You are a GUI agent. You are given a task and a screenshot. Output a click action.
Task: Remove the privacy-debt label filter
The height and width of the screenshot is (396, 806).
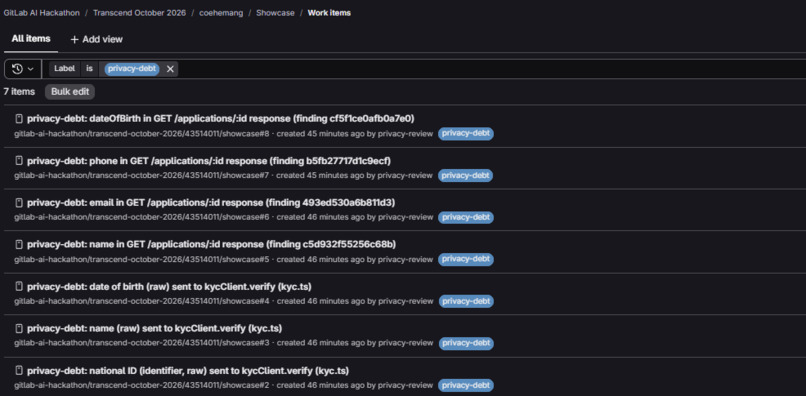(170, 69)
